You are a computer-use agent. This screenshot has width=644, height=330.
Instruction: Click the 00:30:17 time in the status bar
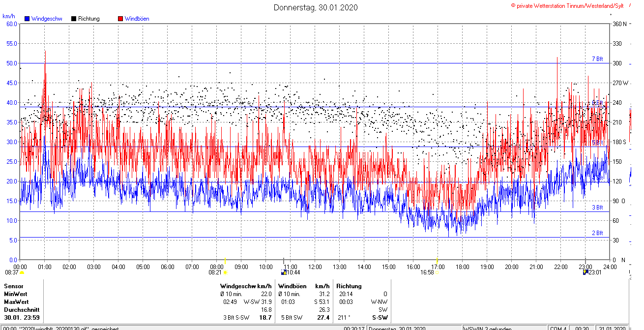pyautogui.click(x=354, y=329)
